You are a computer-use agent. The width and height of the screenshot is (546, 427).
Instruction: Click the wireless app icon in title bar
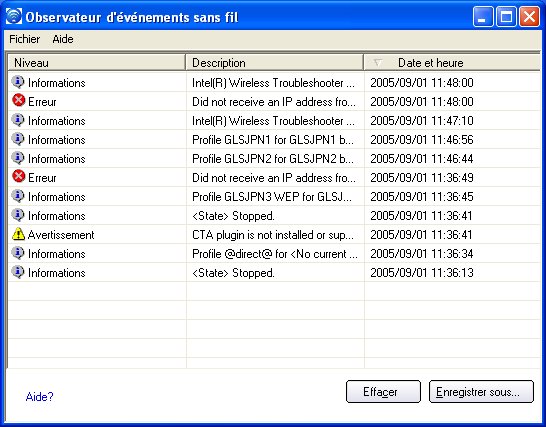(x=14, y=16)
